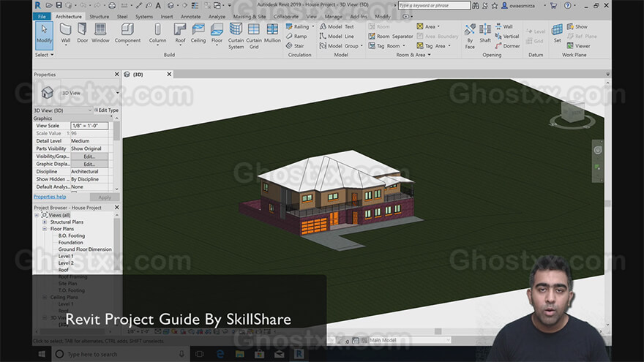Viewport: 644px width, 362px height.
Task: Collapse the Floor Plans node
Action: click(45, 229)
